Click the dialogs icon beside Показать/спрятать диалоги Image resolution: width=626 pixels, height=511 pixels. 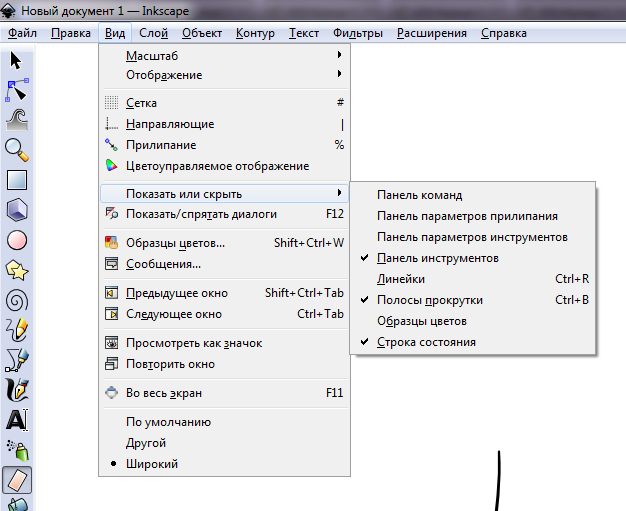[x=111, y=214]
